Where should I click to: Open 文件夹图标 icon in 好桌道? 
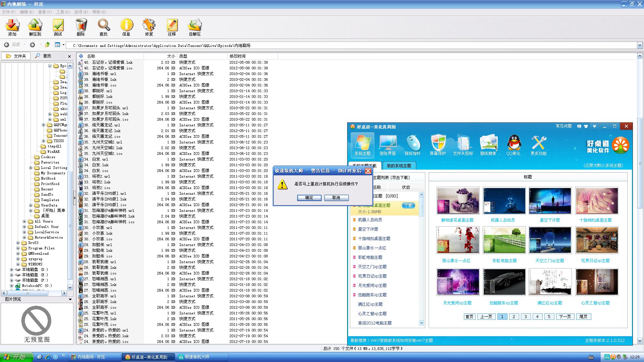pos(463,145)
